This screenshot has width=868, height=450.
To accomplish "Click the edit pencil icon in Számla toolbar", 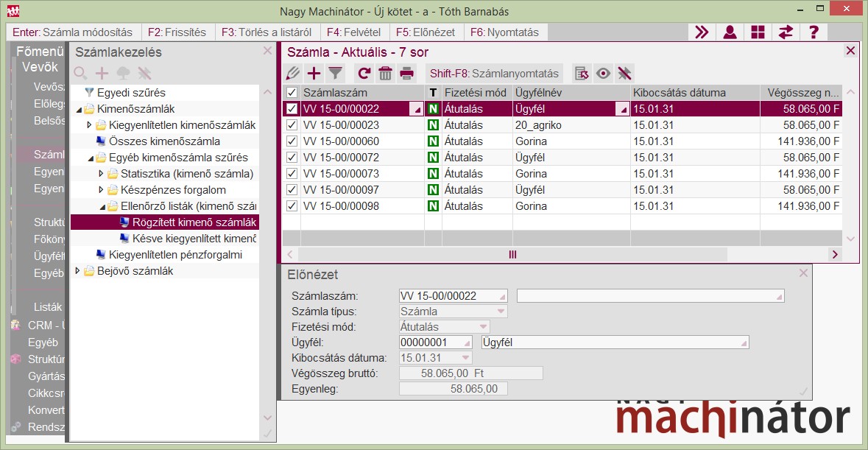I will [x=293, y=73].
